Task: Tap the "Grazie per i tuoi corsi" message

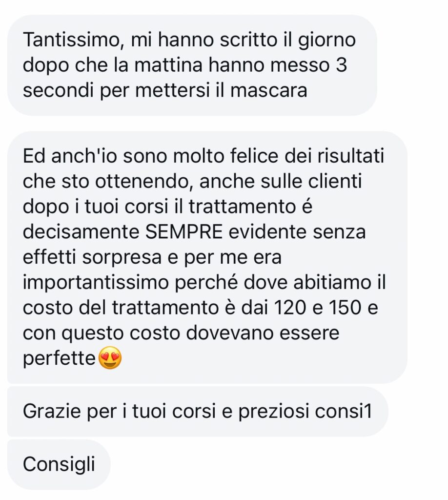Action: [x=198, y=411]
